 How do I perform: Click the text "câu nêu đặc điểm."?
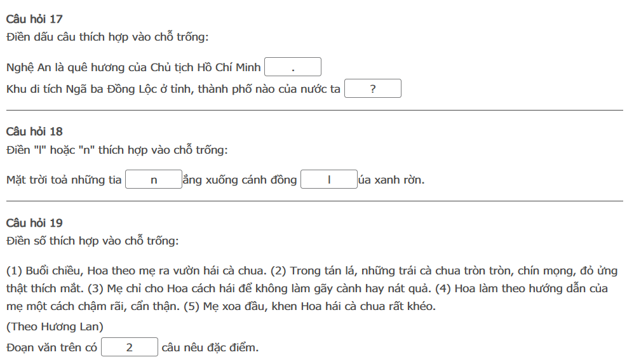[x=210, y=347]
